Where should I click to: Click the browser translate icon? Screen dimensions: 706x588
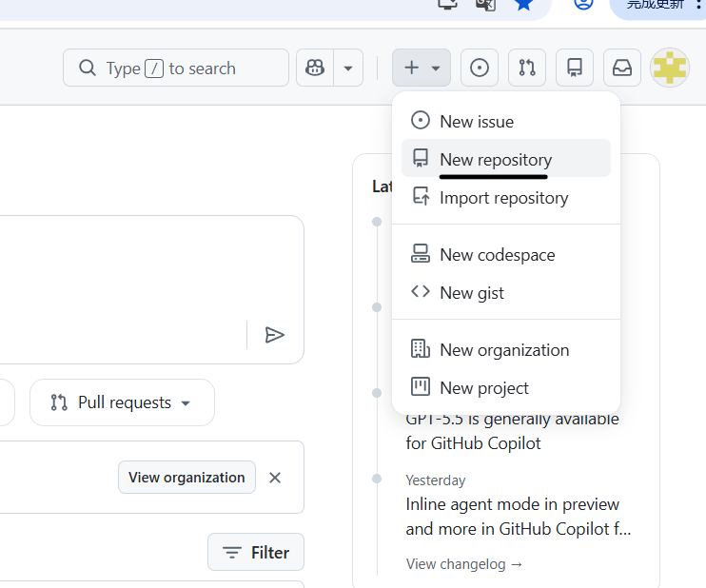485,4
